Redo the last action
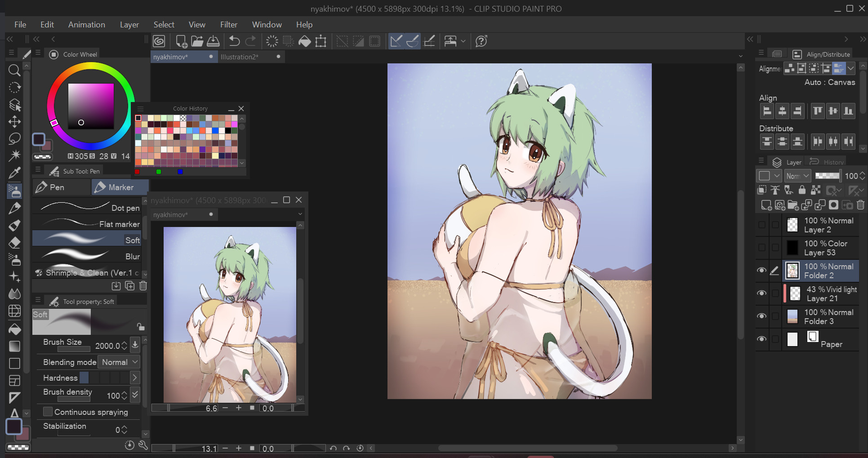 pyautogui.click(x=250, y=41)
